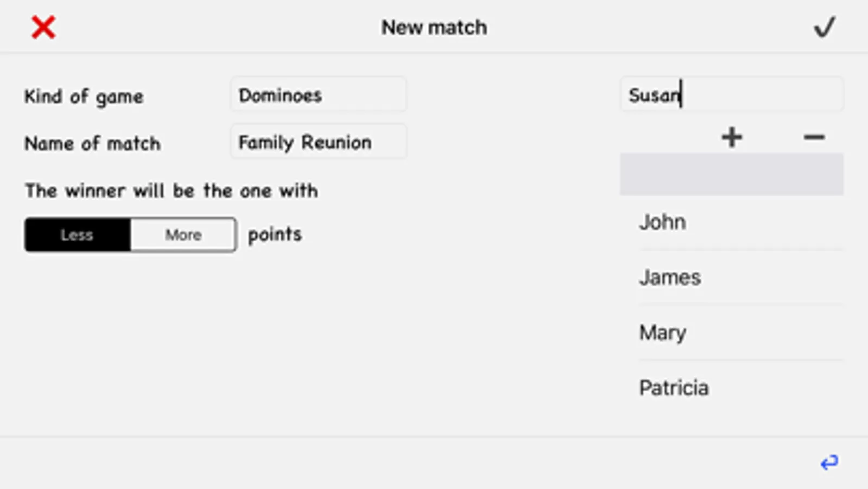
Task: Select Less points option
Action: (x=77, y=235)
